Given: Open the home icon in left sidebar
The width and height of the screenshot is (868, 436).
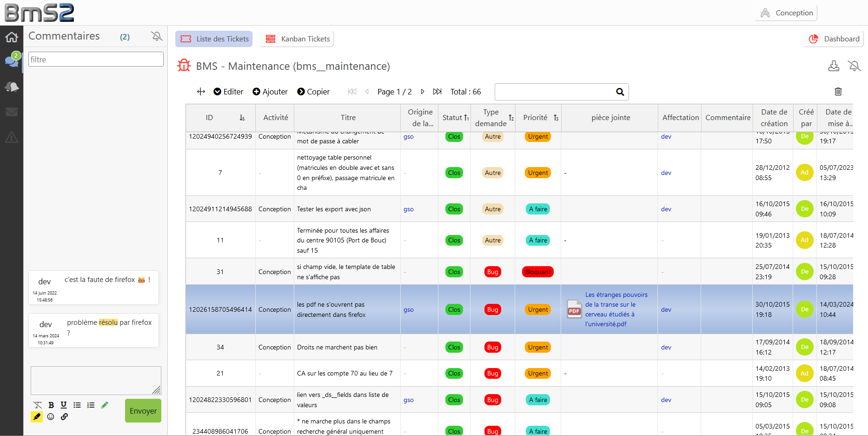Looking at the screenshot, I should click(x=12, y=37).
